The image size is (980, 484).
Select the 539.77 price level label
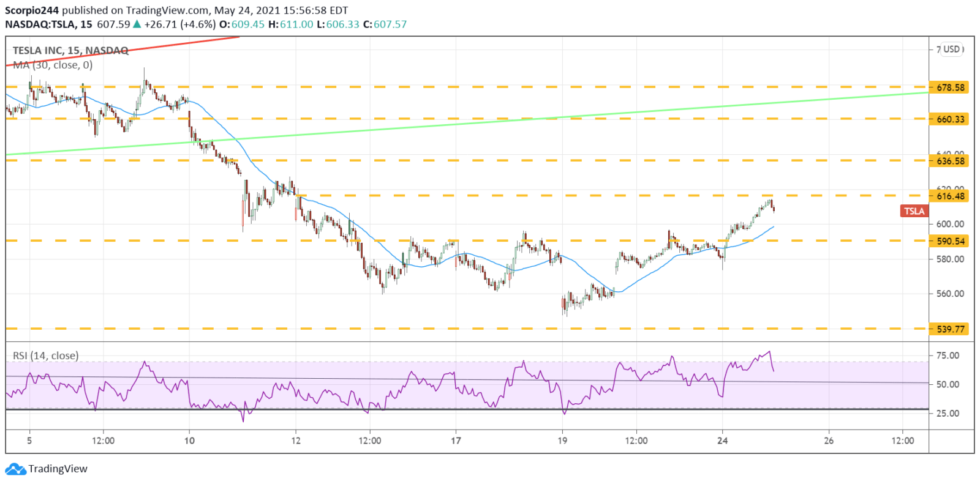coord(949,329)
